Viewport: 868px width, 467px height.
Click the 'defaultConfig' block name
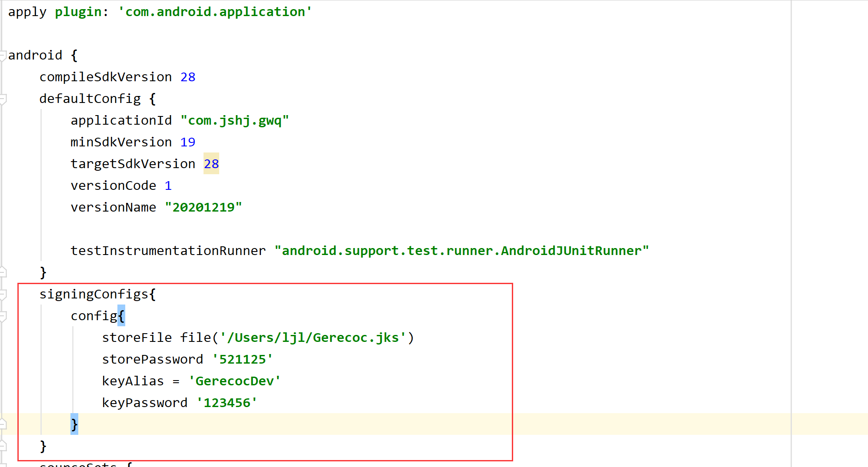coord(90,99)
